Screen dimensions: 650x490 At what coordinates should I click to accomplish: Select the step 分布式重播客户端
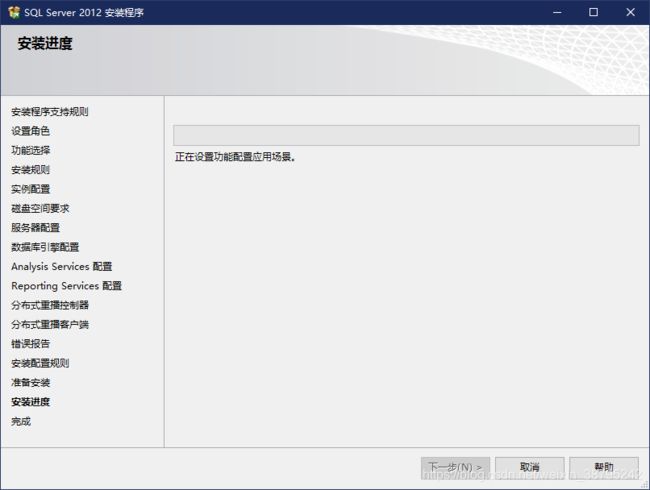50,324
